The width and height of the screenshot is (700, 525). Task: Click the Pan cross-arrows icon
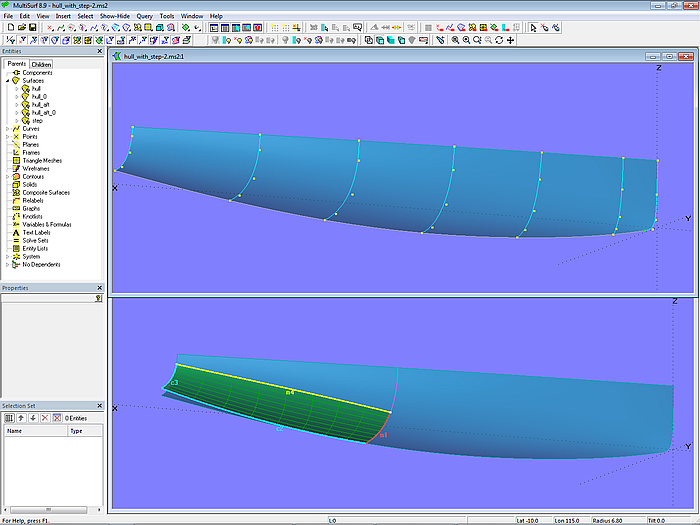pos(511,41)
